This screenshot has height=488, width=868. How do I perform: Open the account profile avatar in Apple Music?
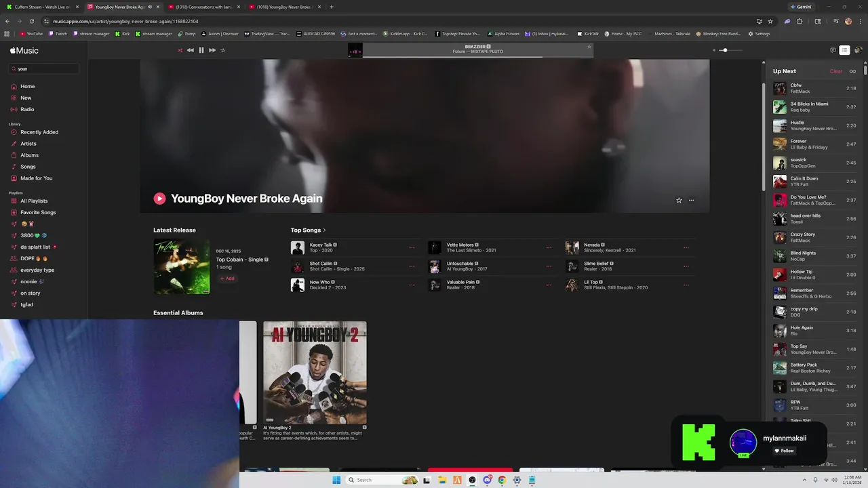859,50
